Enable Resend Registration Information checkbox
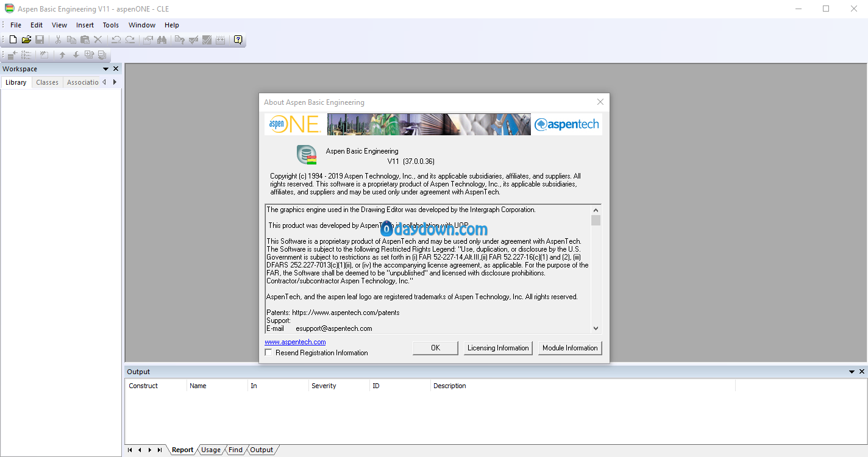Viewport: 868px width, 457px height. point(269,353)
